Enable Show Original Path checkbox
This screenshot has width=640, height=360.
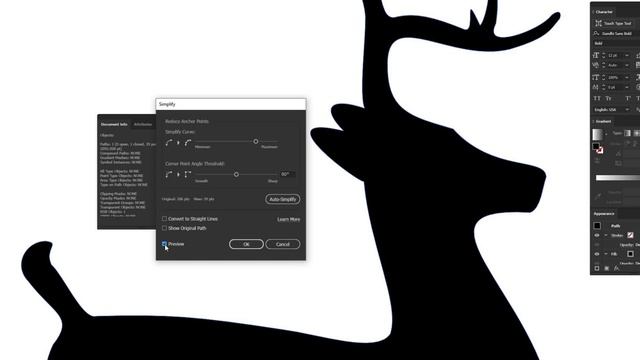click(x=164, y=228)
